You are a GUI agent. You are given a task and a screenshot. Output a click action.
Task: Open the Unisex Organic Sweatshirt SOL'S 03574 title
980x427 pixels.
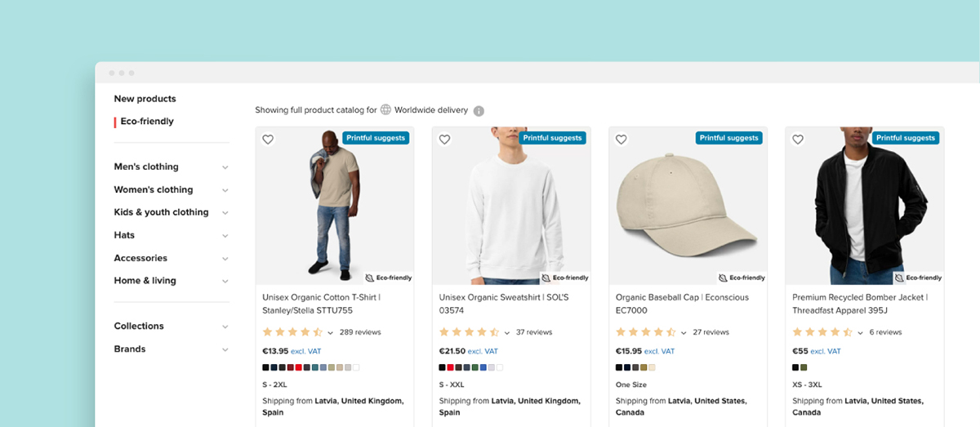pyautogui.click(x=504, y=304)
